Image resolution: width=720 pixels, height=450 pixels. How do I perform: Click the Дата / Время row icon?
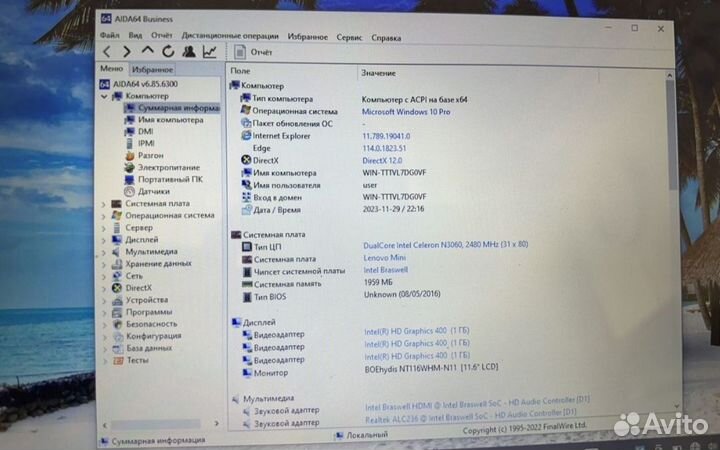(x=247, y=210)
